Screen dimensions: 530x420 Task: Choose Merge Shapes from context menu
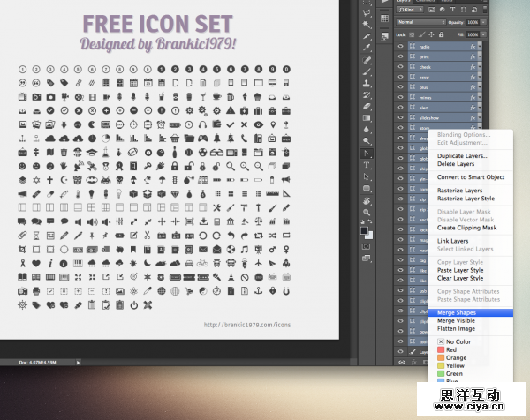point(456,312)
